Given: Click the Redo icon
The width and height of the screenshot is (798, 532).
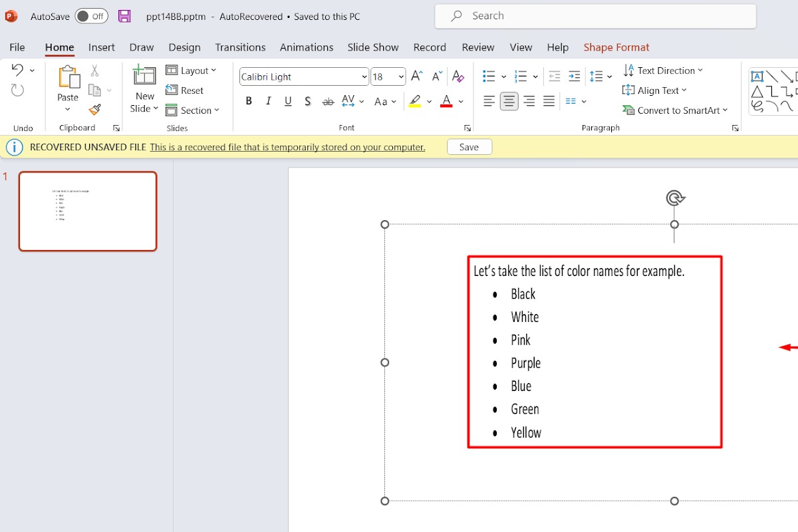Looking at the screenshot, I should point(17,90).
